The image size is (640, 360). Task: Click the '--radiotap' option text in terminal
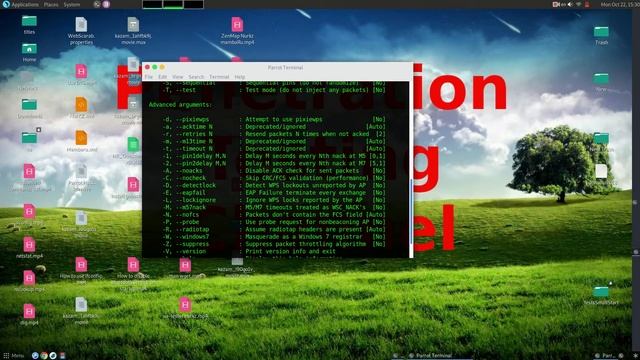[193, 229]
